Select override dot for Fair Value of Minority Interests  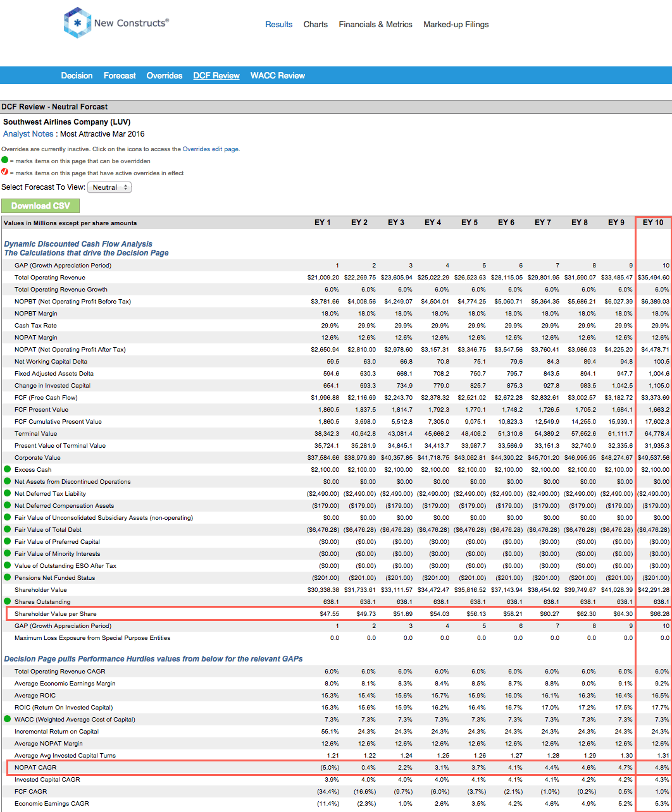[x=7, y=553]
